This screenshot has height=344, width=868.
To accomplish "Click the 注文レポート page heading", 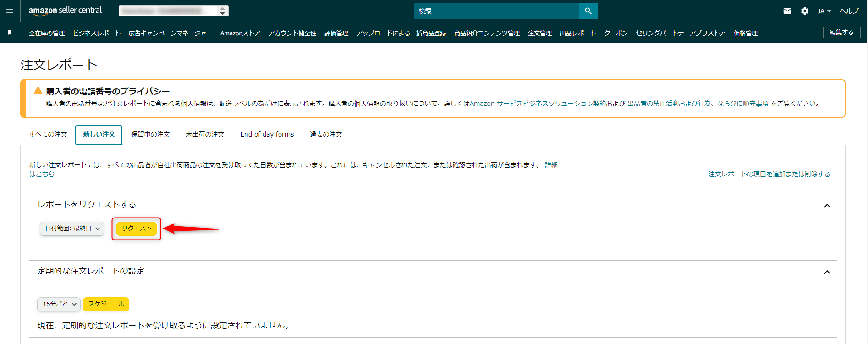I will 59,65.
